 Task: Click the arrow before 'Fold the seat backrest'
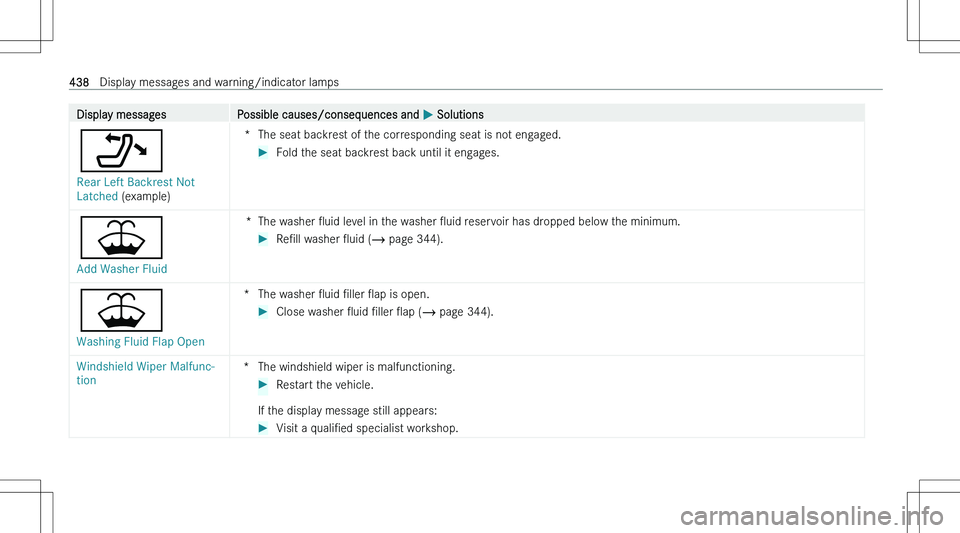263,152
